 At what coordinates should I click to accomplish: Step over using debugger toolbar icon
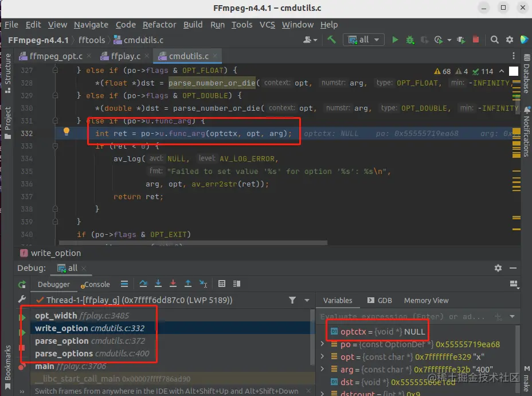pos(143,284)
